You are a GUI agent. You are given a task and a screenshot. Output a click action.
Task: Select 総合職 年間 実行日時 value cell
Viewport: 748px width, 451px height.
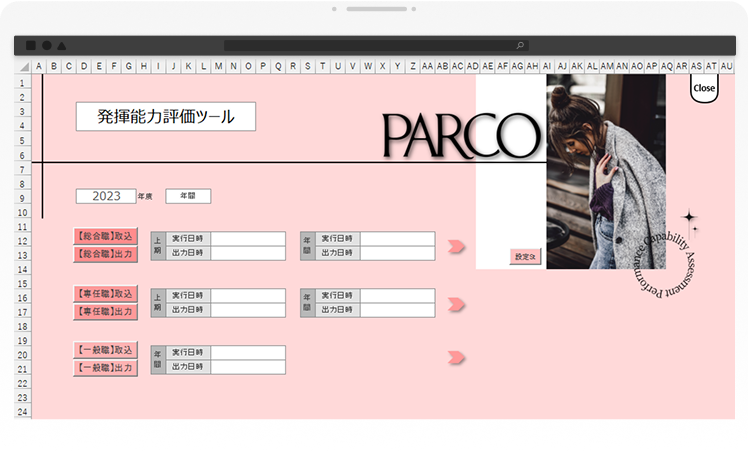point(397,239)
